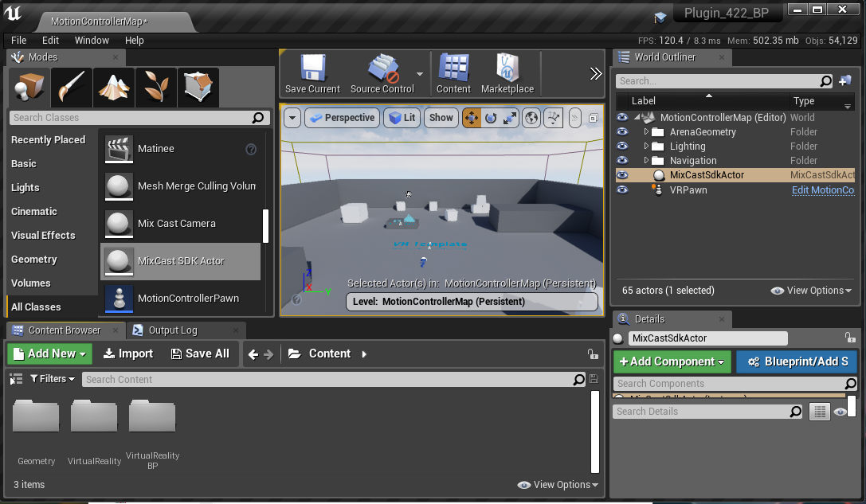Viewport: 866px width, 504px height.
Task: Expand the Navigation folder tree
Action: (646, 161)
